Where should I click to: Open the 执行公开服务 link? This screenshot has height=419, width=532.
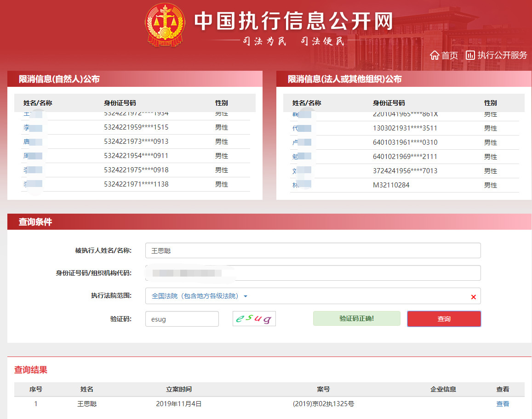497,55
